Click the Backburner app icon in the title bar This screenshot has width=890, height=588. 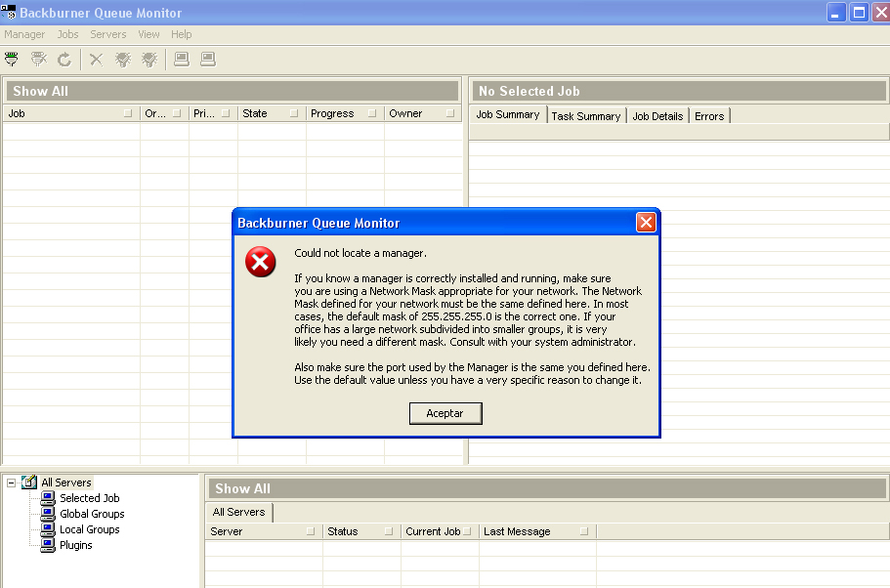[8, 12]
